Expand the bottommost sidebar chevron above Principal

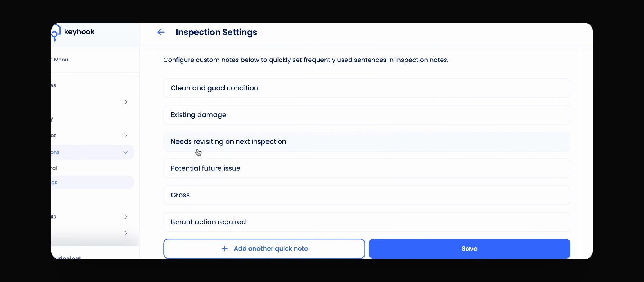[x=126, y=233]
